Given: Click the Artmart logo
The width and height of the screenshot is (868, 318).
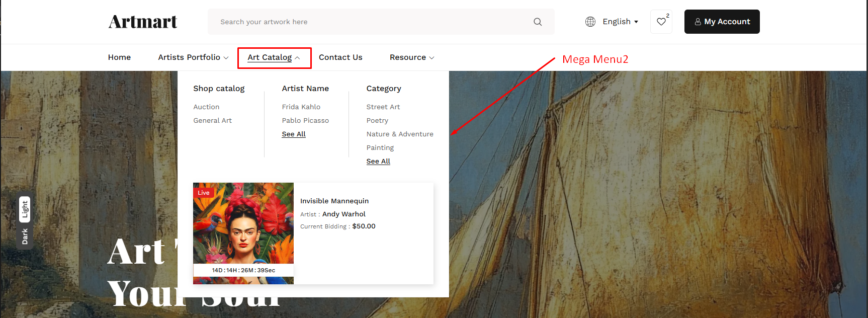Looking at the screenshot, I should click(x=143, y=22).
